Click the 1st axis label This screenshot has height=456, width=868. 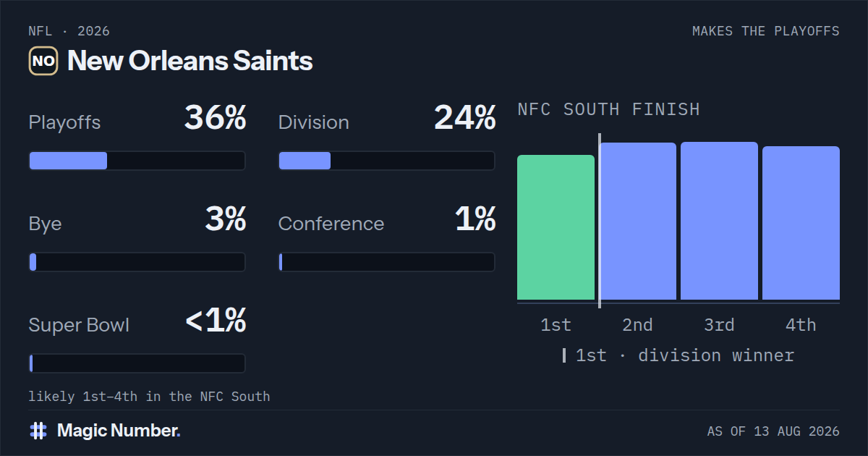556,325
